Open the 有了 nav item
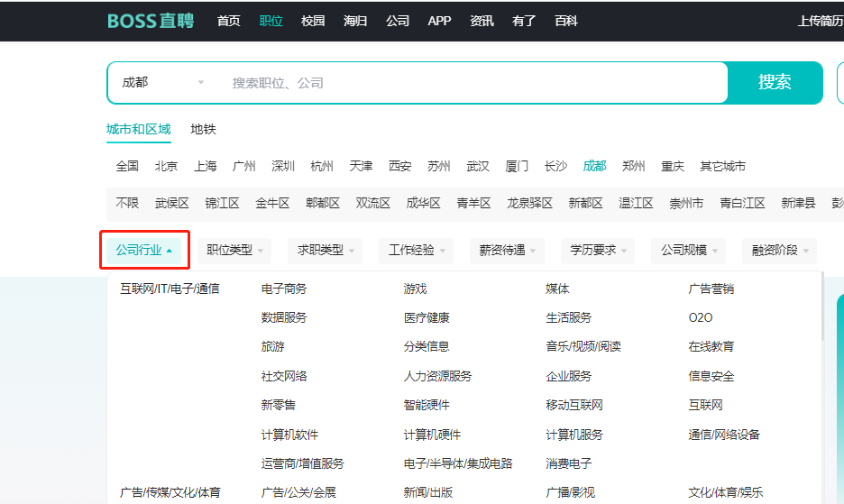Image resolution: width=844 pixels, height=504 pixels. pyautogui.click(x=524, y=21)
